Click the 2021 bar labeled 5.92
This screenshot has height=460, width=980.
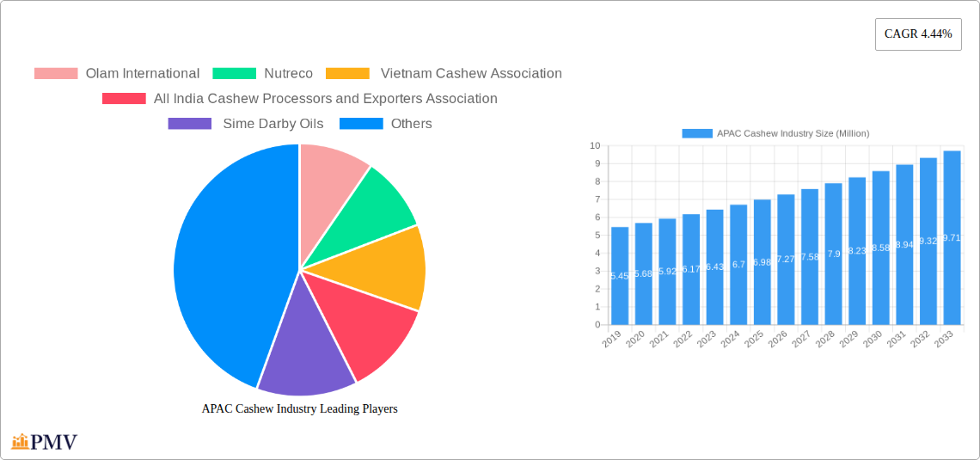[667, 272]
